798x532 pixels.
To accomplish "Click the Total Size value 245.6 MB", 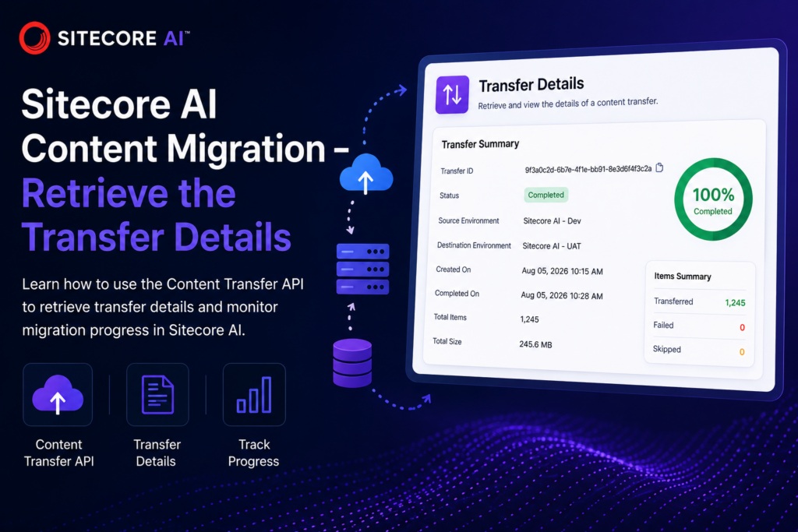I will coord(535,344).
